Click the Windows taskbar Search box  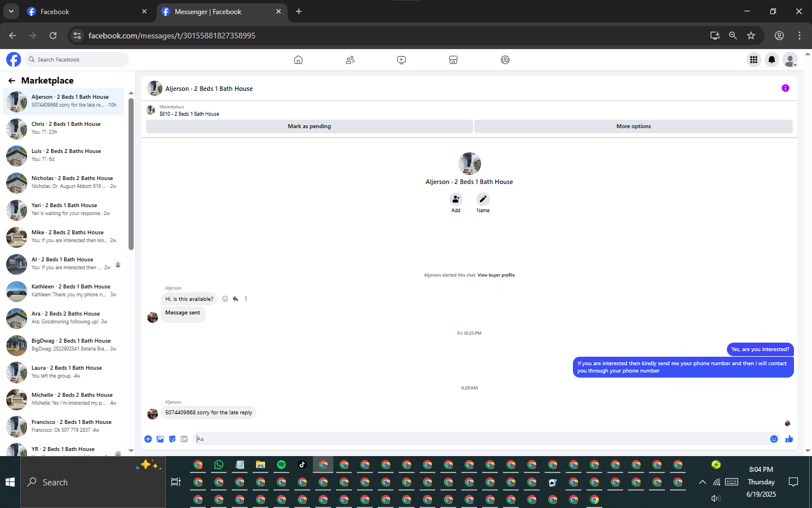click(93, 482)
